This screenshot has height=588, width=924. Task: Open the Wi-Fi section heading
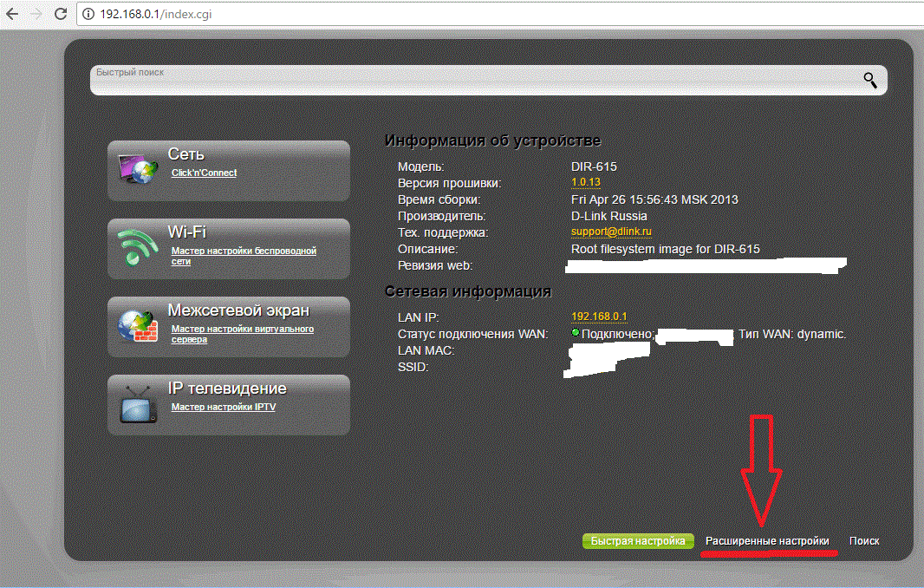click(x=187, y=232)
